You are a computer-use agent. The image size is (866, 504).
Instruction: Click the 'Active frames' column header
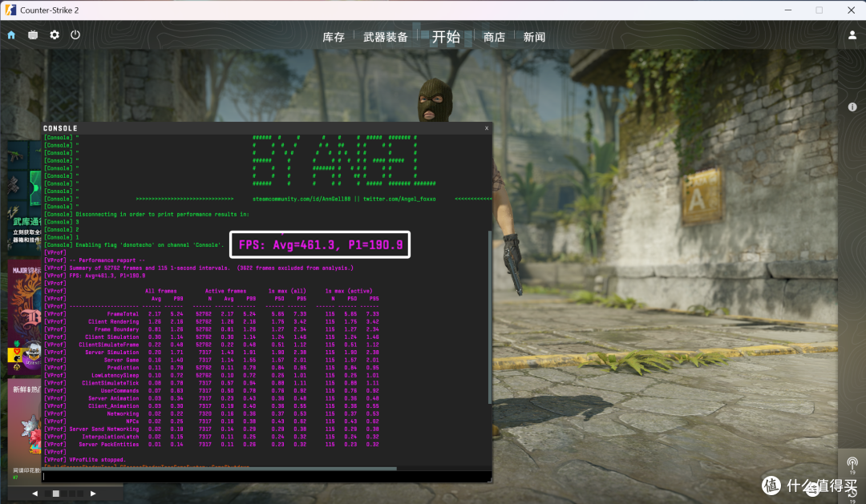[x=225, y=291]
